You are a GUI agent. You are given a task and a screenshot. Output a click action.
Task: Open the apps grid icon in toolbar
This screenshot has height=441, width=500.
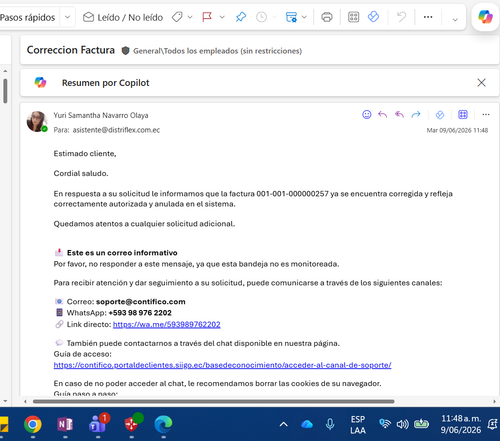353,17
